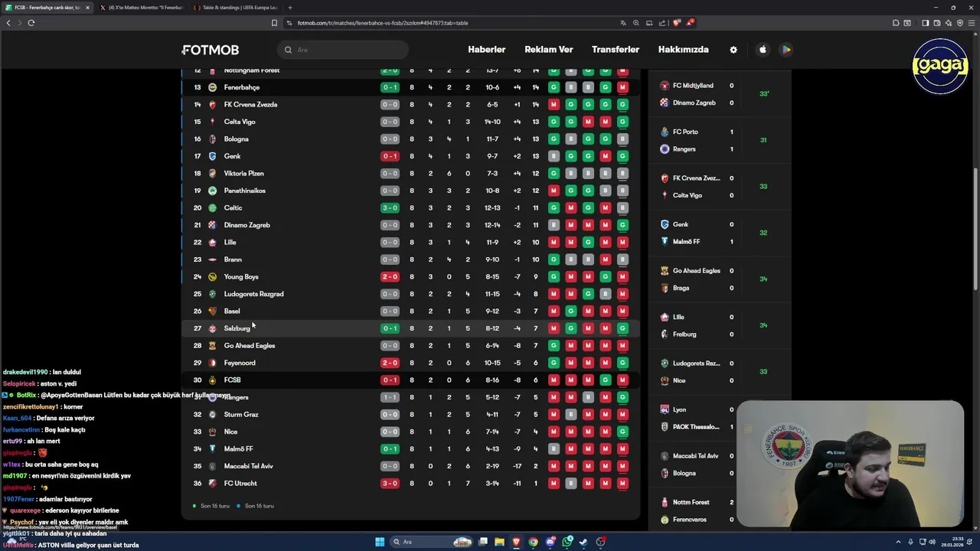
Task: Open Steam from the taskbar
Action: pyautogui.click(x=583, y=542)
